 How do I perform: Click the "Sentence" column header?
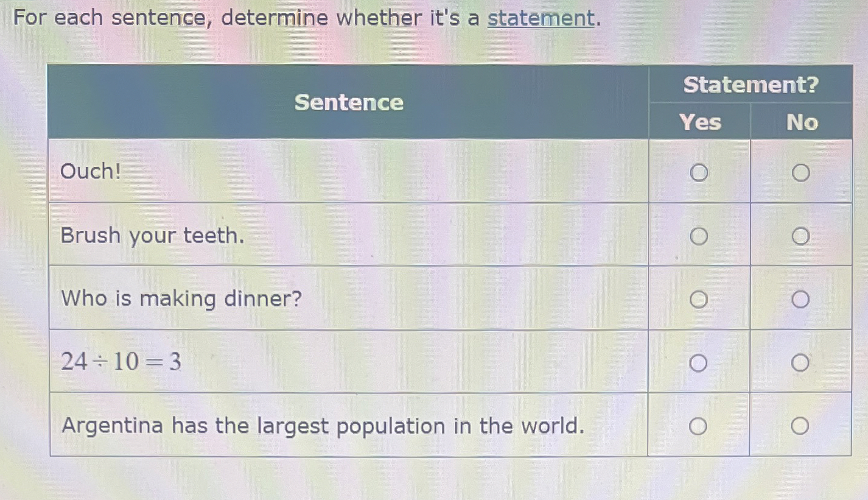pos(348,102)
